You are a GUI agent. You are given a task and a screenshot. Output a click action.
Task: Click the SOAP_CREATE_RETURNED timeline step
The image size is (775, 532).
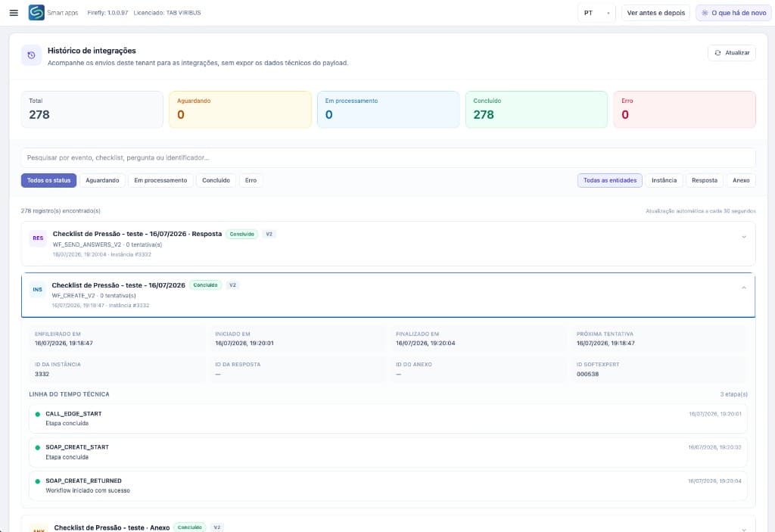click(x=388, y=486)
